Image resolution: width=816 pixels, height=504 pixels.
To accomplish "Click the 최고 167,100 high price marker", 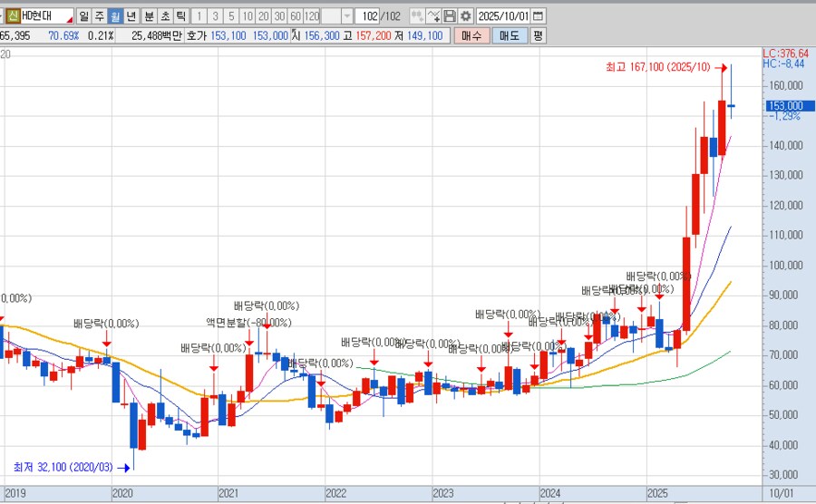I will (x=665, y=67).
